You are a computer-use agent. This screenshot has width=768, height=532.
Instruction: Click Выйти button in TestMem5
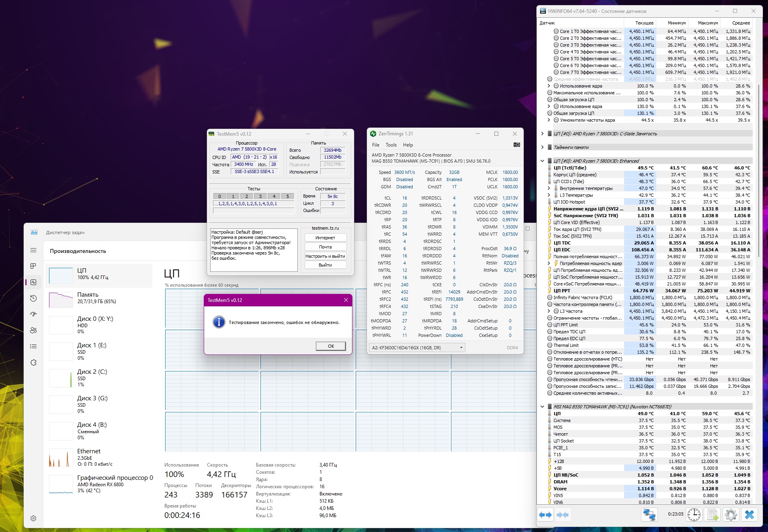pyautogui.click(x=325, y=265)
